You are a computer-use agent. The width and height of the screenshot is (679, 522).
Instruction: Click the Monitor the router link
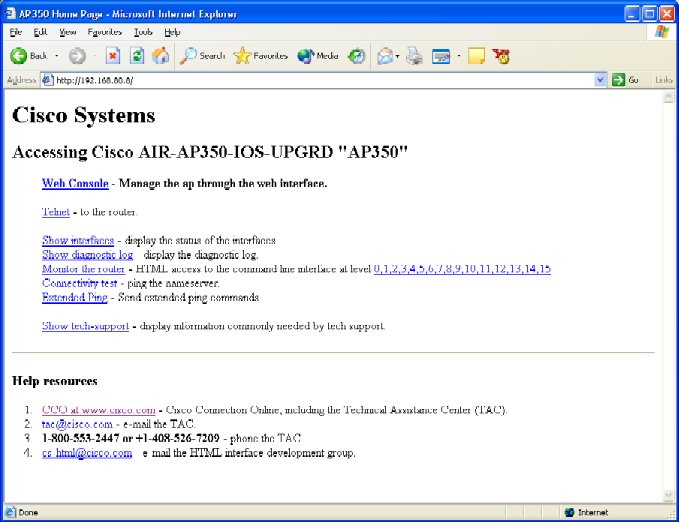(x=84, y=269)
